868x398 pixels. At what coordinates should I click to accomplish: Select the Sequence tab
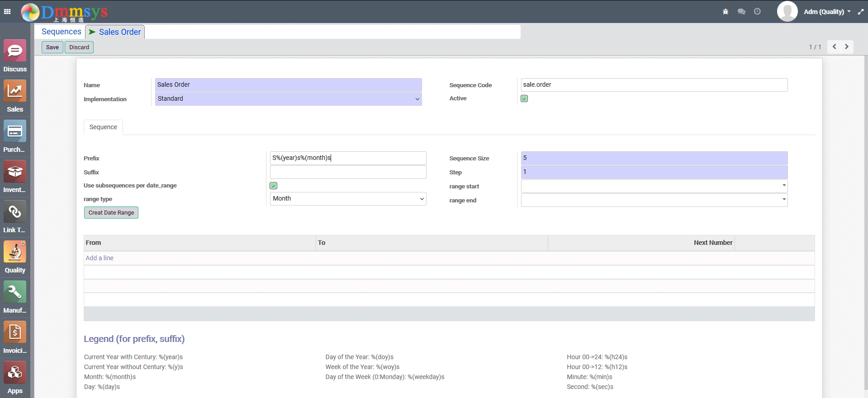click(103, 127)
